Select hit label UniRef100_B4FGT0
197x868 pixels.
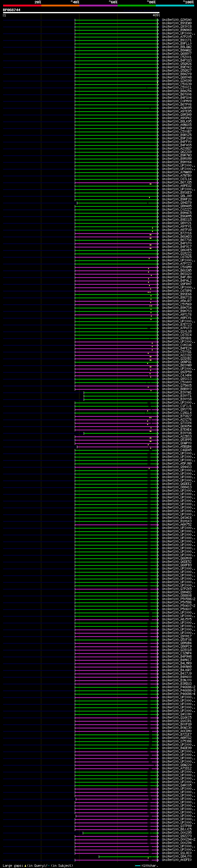(x=176, y=243)
